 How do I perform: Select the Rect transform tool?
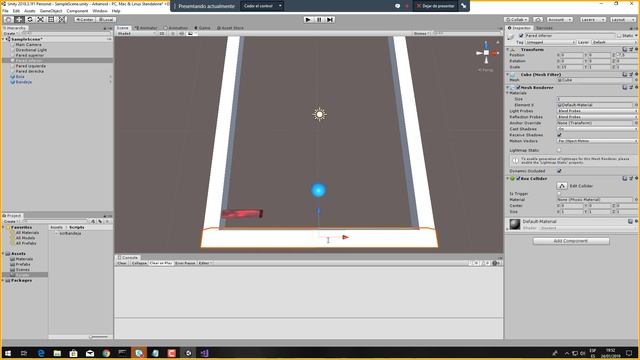tap(51, 20)
